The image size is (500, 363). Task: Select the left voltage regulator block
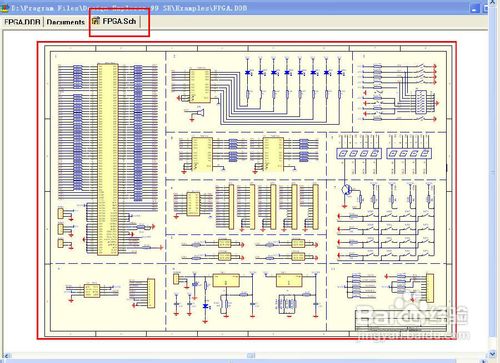point(226,281)
